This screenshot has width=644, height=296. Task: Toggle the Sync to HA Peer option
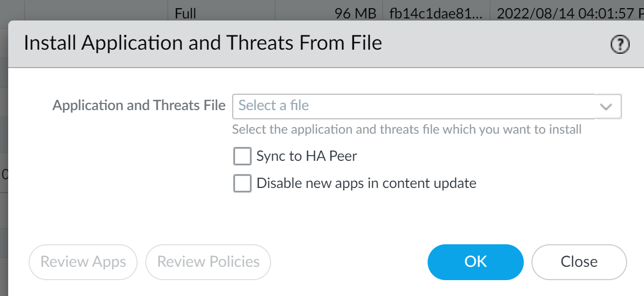[x=242, y=156]
